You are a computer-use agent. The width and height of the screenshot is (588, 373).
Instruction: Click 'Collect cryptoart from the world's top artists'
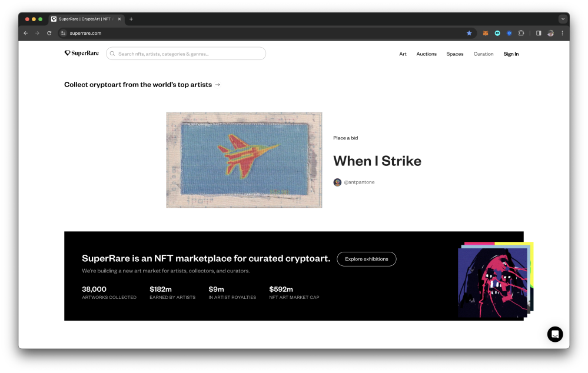(x=138, y=85)
